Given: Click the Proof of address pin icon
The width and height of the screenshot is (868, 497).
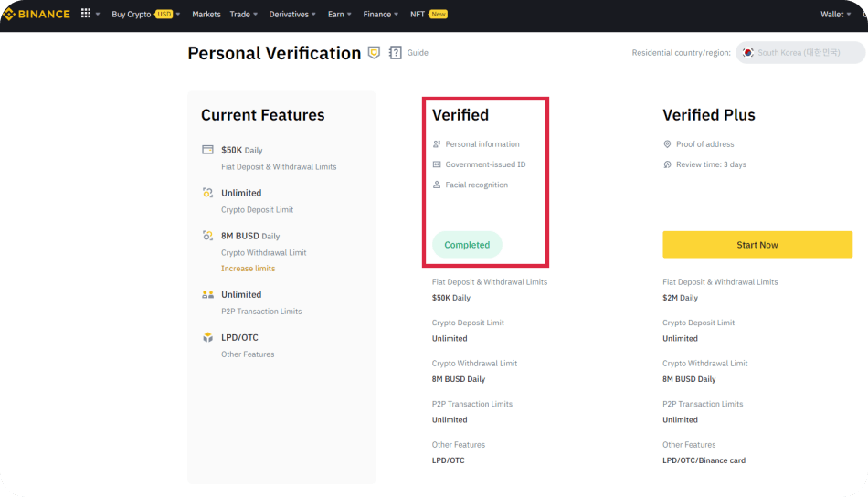Looking at the screenshot, I should [667, 144].
